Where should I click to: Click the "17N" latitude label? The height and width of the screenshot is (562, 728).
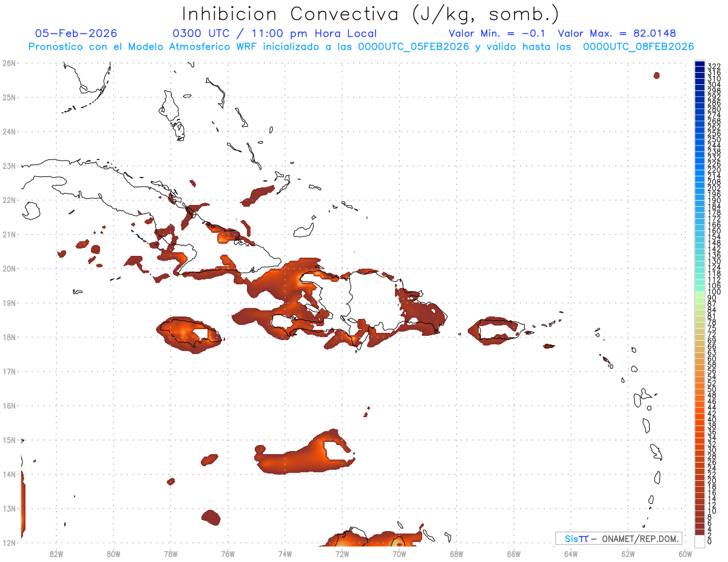point(9,372)
